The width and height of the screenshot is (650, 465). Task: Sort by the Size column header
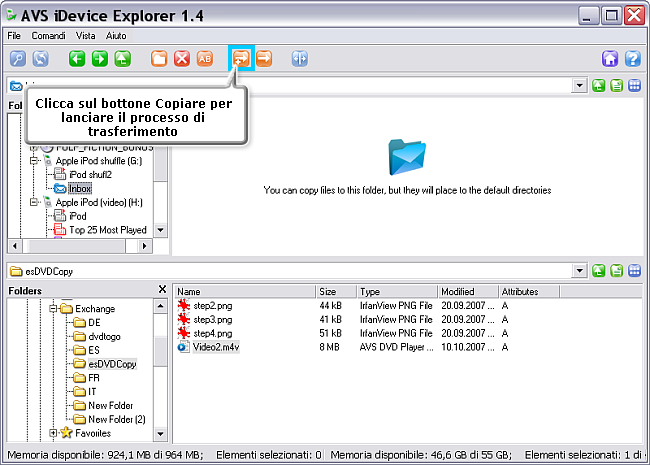pos(336,291)
